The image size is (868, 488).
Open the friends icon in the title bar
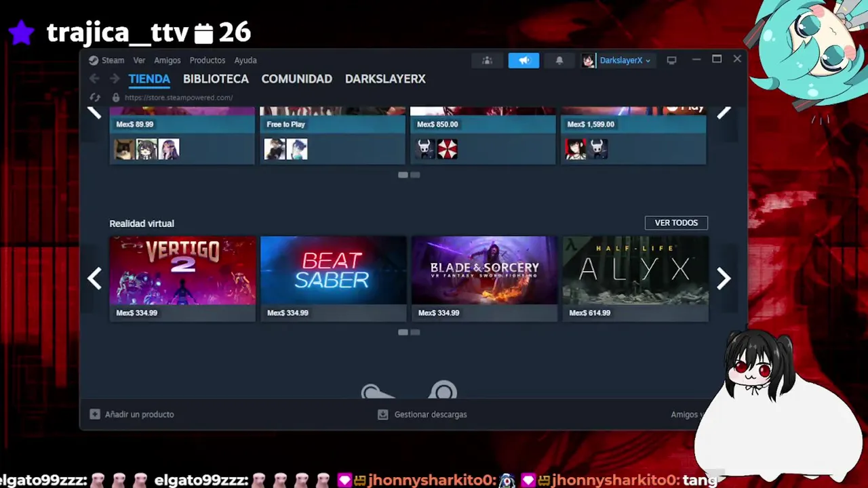[x=487, y=60]
